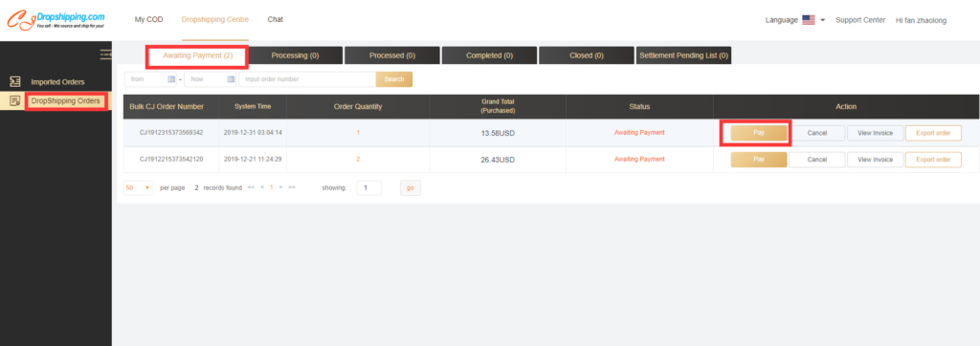Expand the Language dropdown arrow
This screenshot has height=346, width=980.
[822, 20]
